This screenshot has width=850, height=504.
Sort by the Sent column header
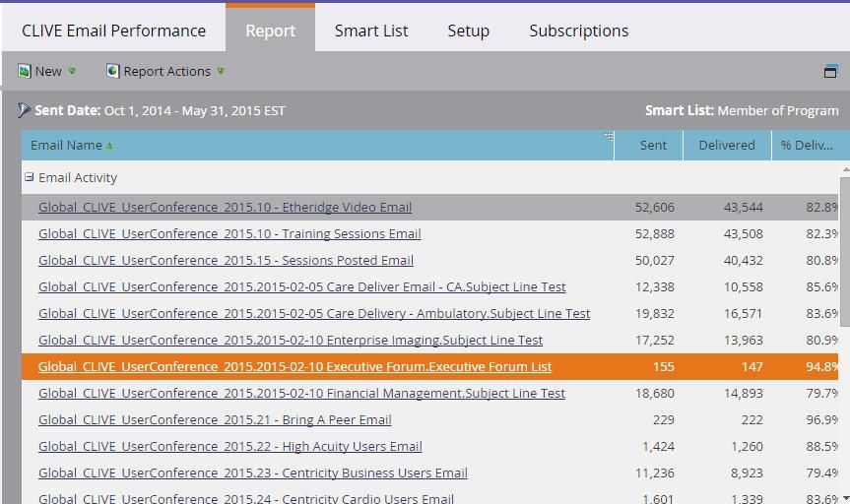click(652, 145)
